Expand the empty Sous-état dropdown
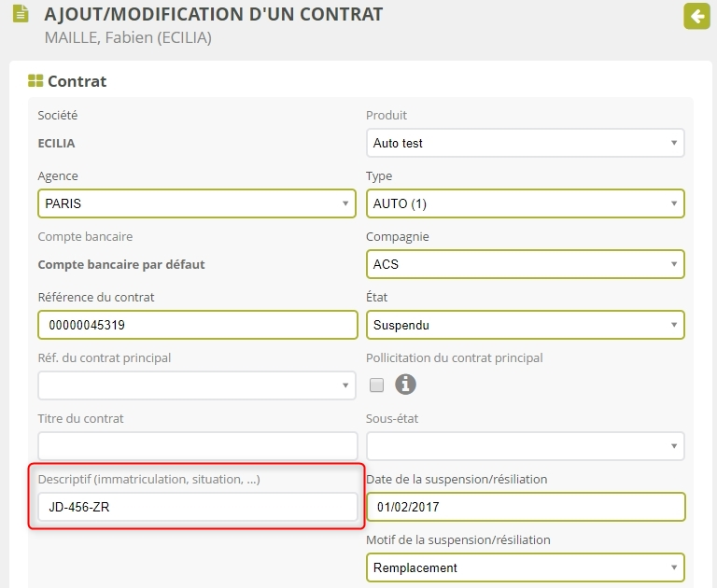 pyautogui.click(x=525, y=446)
